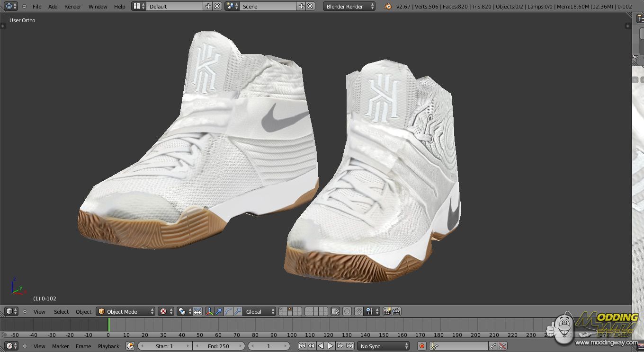
Task: Click the insert keyframe key icon
Action: tap(493, 346)
